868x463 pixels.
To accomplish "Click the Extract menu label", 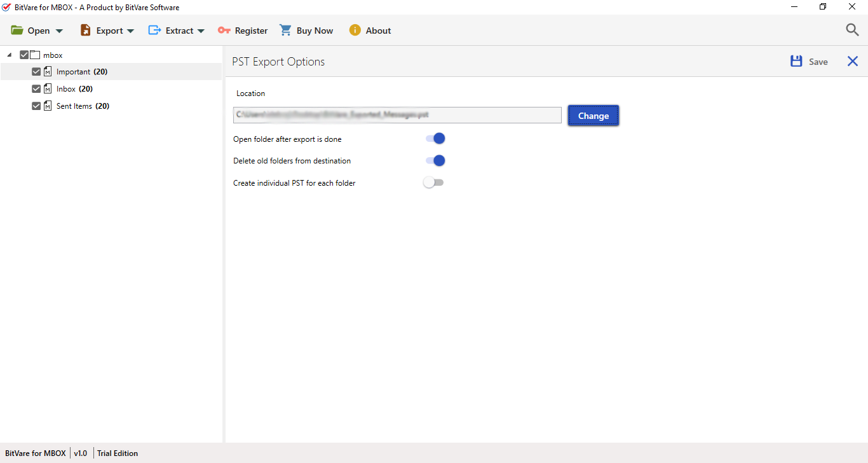I will coord(180,31).
